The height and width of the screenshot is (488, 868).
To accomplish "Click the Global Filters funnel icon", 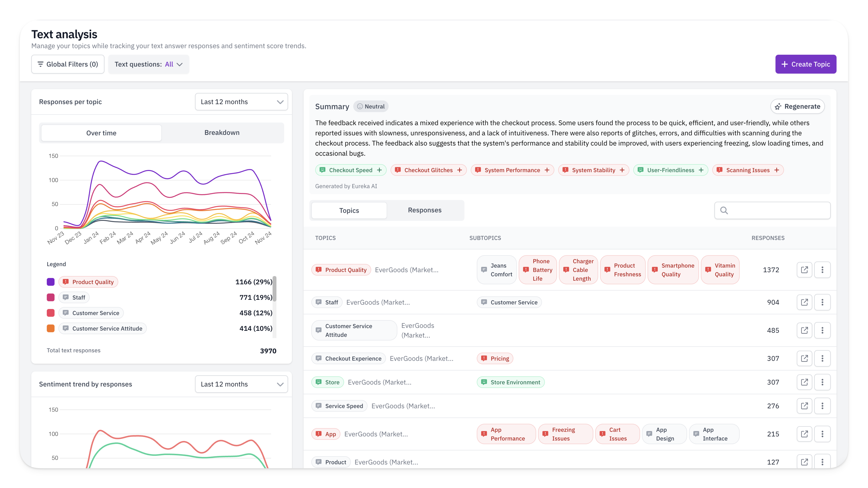I will [x=40, y=64].
